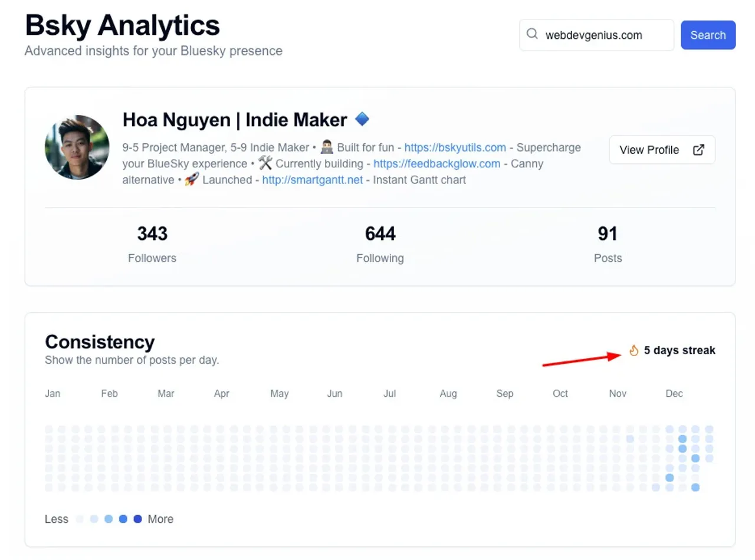Click the flame streak icon
Image resolution: width=755 pixels, height=560 pixels.
pos(634,351)
